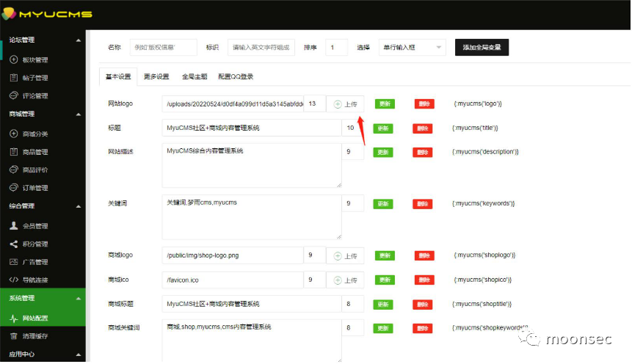
Task: Click the 网站配置 pulse icon
Action: 14,318
